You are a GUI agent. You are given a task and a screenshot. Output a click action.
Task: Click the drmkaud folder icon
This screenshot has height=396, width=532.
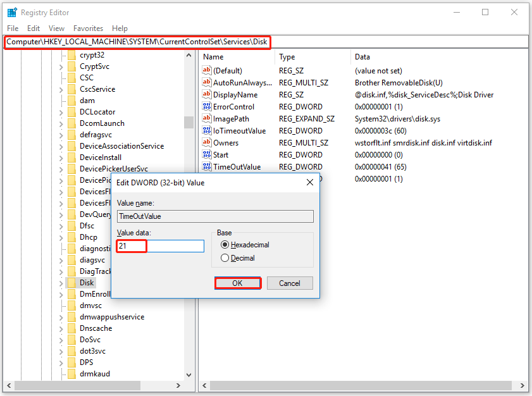71,374
